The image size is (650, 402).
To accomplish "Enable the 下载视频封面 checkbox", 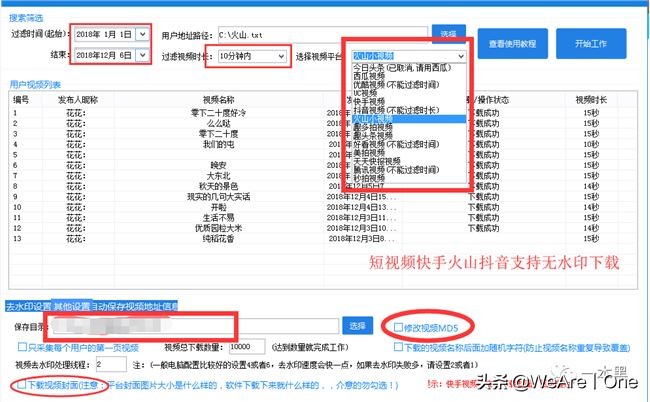I will tap(21, 385).
